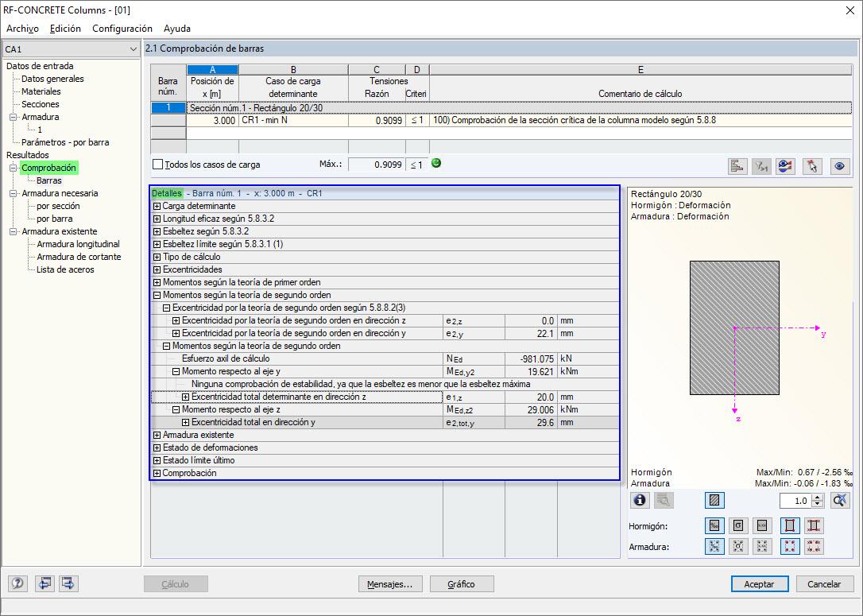The image size is (863, 616).
Task: Open 'Armadura longitudinal' in the navigator
Action: (x=78, y=244)
